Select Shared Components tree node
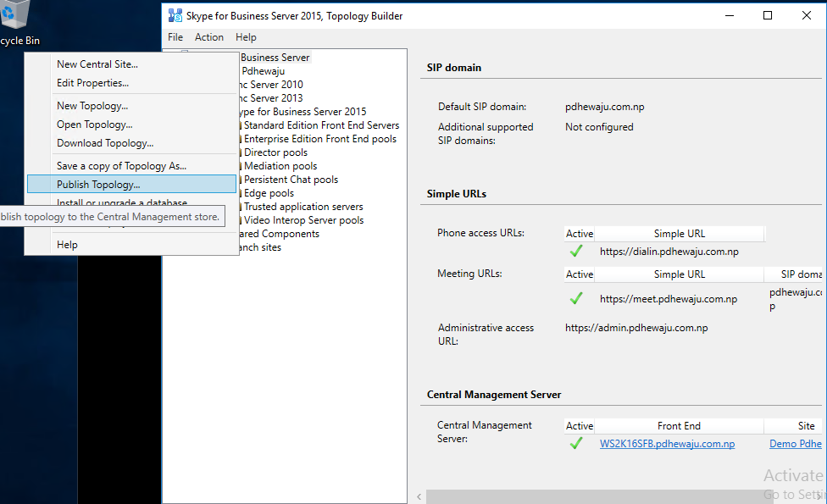 (279, 234)
